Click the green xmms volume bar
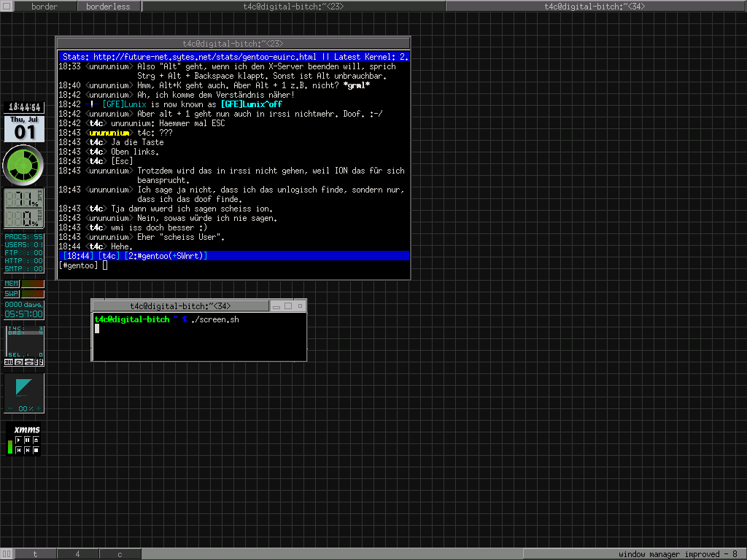747x560 pixels. point(10,446)
